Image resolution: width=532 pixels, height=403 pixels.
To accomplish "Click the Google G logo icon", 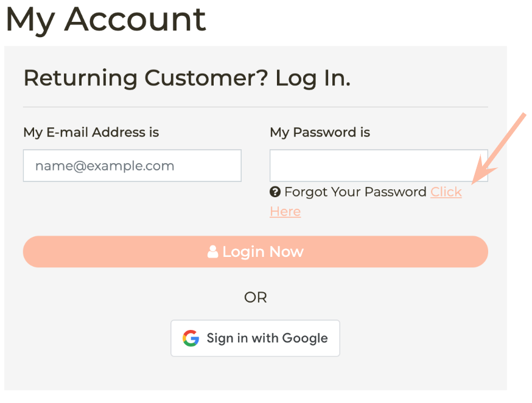I will click(191, 338).
